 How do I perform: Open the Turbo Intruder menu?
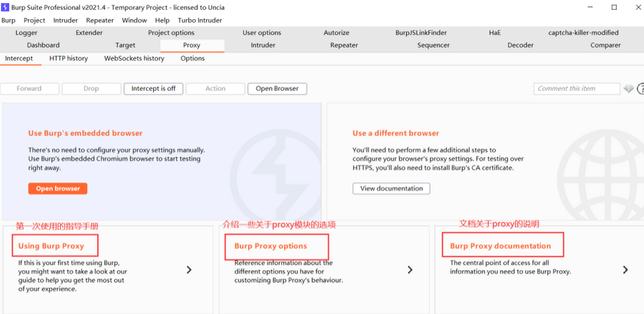click(x=199, y=20)
